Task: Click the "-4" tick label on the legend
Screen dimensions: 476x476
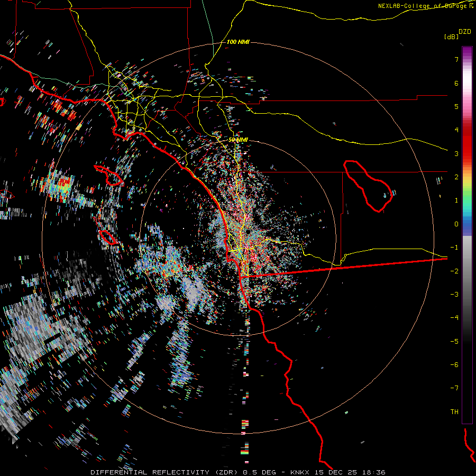Action: coord(454,318)
